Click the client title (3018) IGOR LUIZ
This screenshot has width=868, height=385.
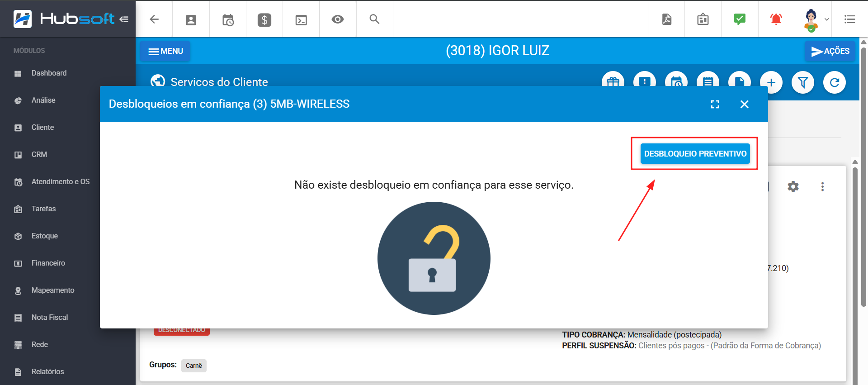(497, 51)
